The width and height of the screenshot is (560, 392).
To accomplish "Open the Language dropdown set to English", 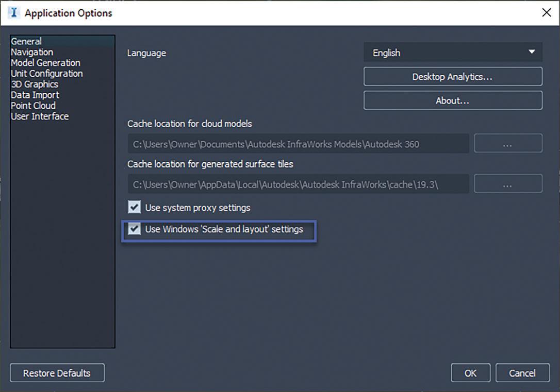I will coord(453,53).
